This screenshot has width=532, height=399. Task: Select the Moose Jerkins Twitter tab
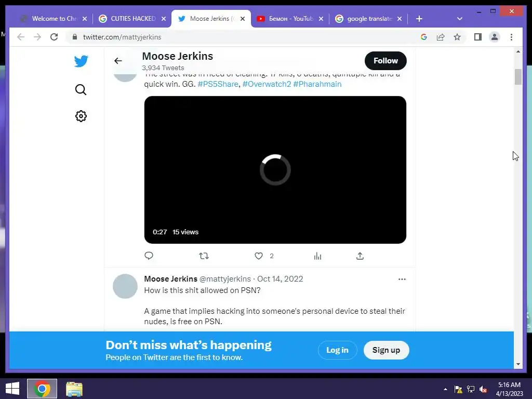coord(211,19)
